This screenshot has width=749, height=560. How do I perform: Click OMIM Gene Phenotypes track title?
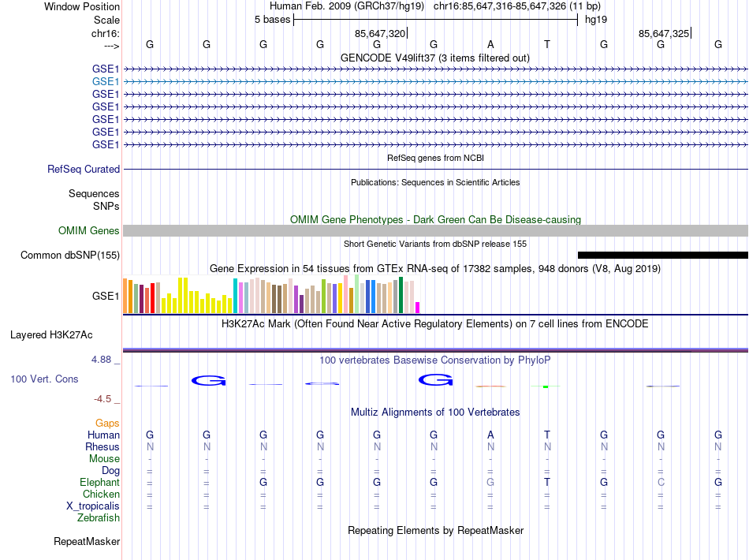coord(436,220)
